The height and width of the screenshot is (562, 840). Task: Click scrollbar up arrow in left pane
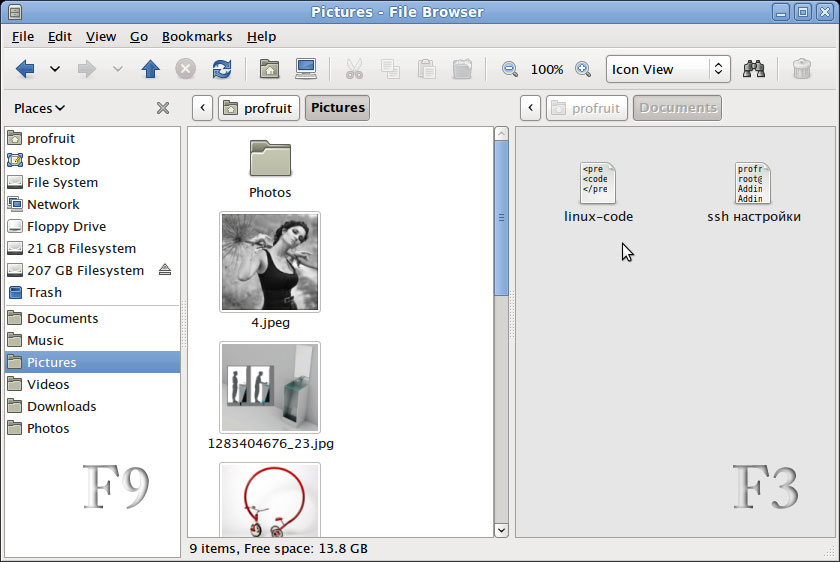[x=501, y=133]
